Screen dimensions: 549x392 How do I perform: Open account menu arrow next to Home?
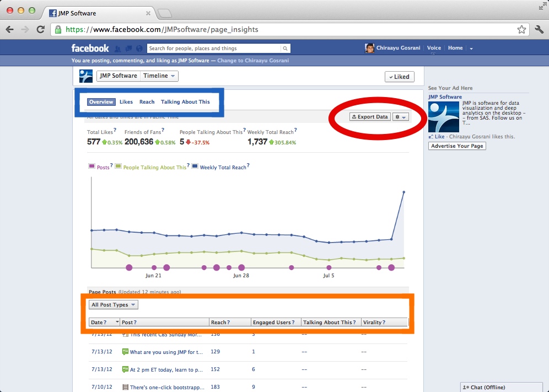(471, 49)
